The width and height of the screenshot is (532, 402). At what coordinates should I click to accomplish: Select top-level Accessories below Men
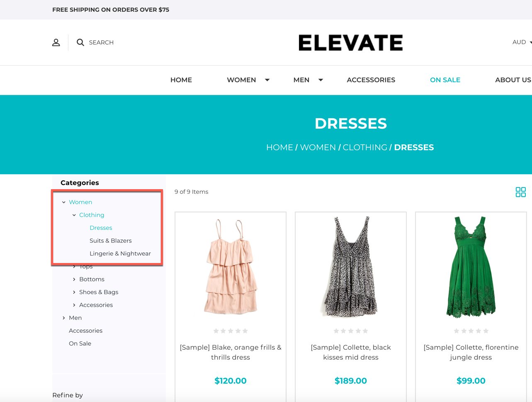pyautogui.click(x=85, y=331)
